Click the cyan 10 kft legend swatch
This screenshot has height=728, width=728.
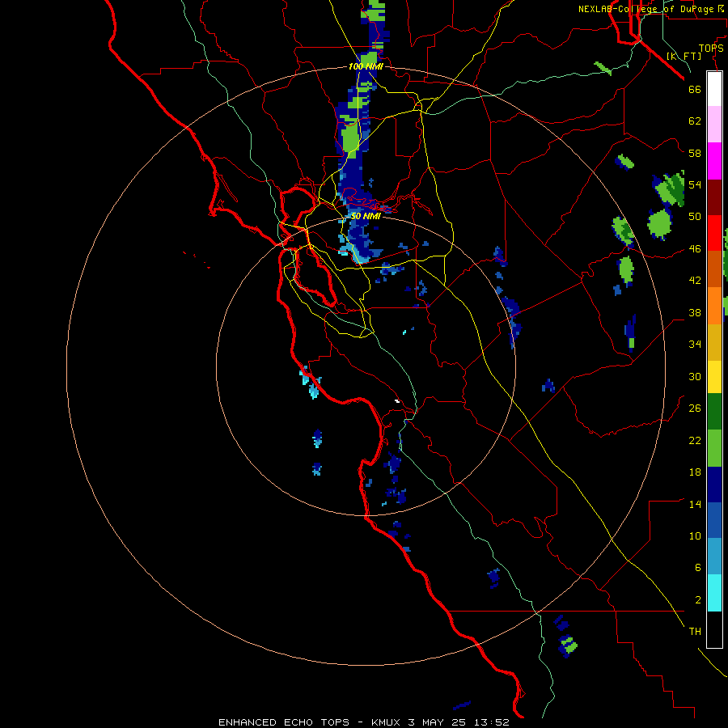714,592
